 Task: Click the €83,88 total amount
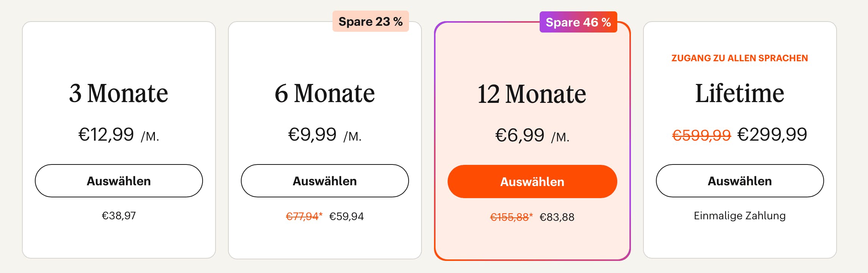click(557, 217)
